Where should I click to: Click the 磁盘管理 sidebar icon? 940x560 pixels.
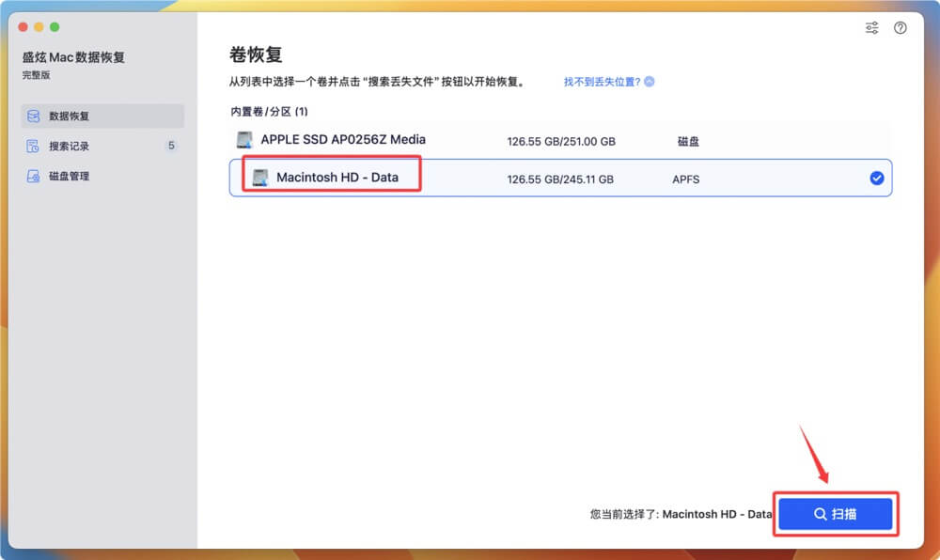(32, 176)
